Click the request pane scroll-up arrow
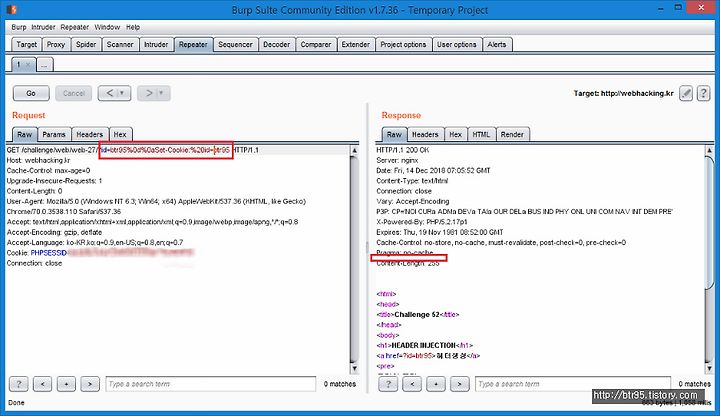The width and height of the screenshot is (720, 416). [x=354, y=150]
